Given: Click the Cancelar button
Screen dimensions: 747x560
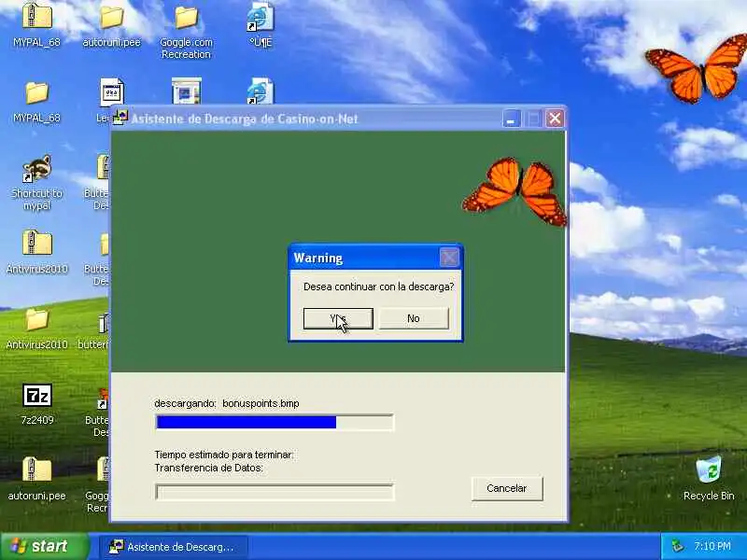Looking at the screenshot, I should [507, 488].
